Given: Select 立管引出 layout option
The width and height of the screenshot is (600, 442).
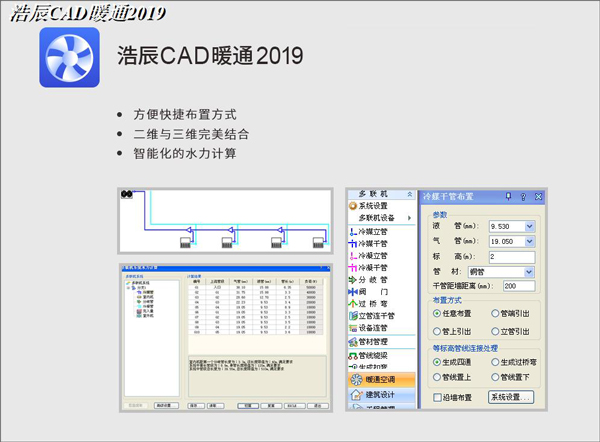Looking at the screenshot, I should (x=510, y=331).
